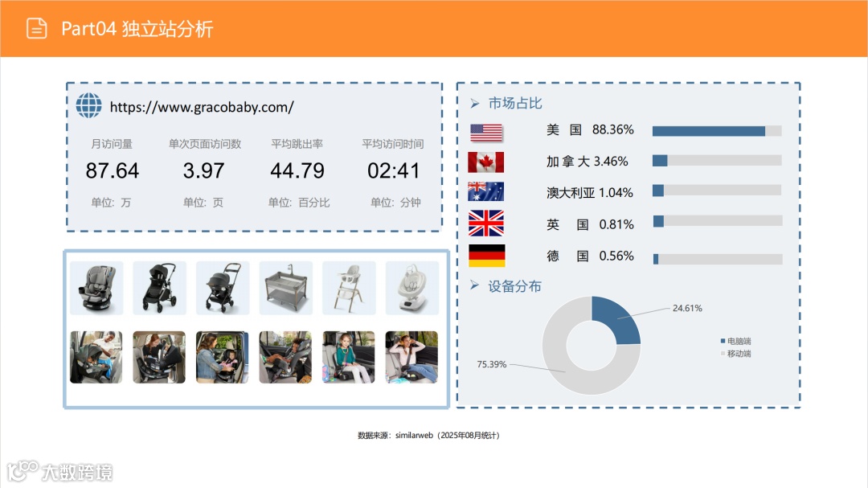This screenshot has height=488, width=868.
Task: Click the Canada flag
Action: (486, 162)
